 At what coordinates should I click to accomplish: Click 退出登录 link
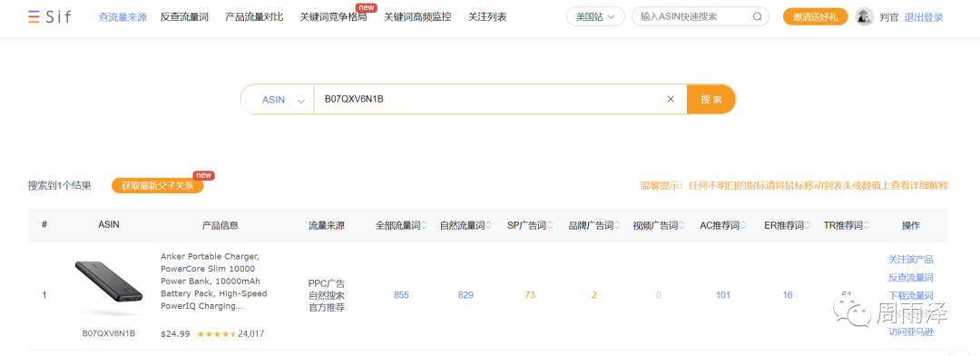(x=923, y=17)
